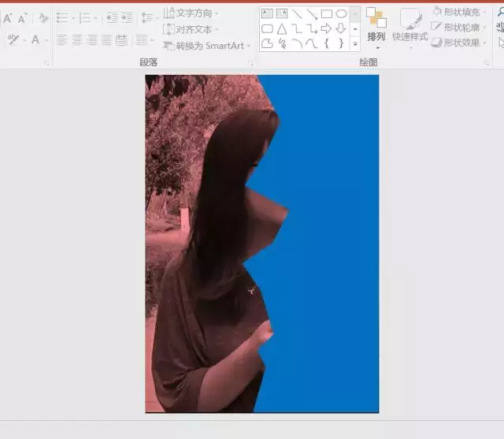This screenshot has width=504, height=439.
Task: Open the 形状填充 shape fill menu
Action: 459,13
